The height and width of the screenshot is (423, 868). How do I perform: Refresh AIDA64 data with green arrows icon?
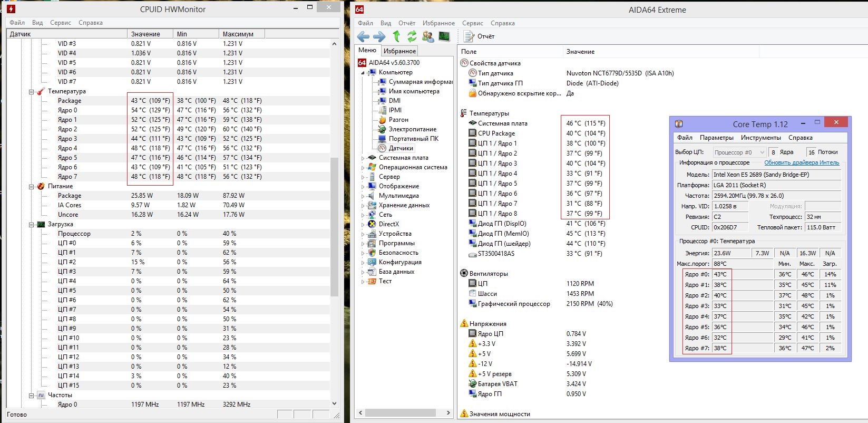(412, 36)
